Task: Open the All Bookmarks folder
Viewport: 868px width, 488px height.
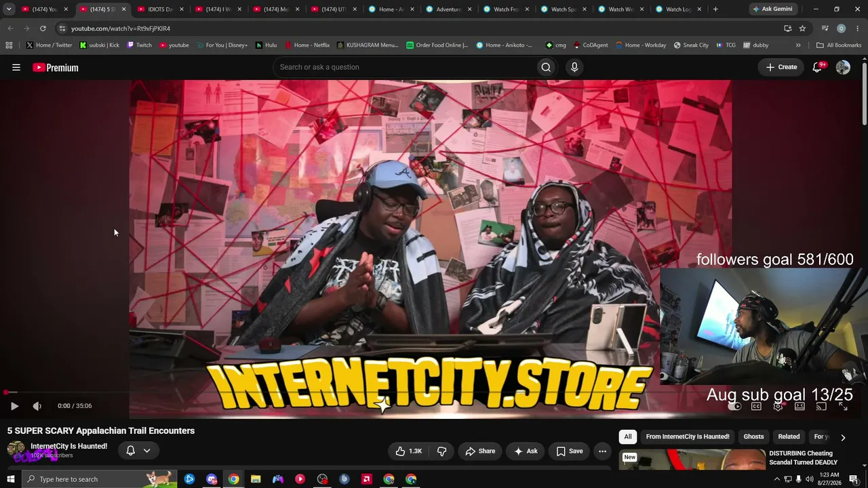Action: (x=839, y=45)
